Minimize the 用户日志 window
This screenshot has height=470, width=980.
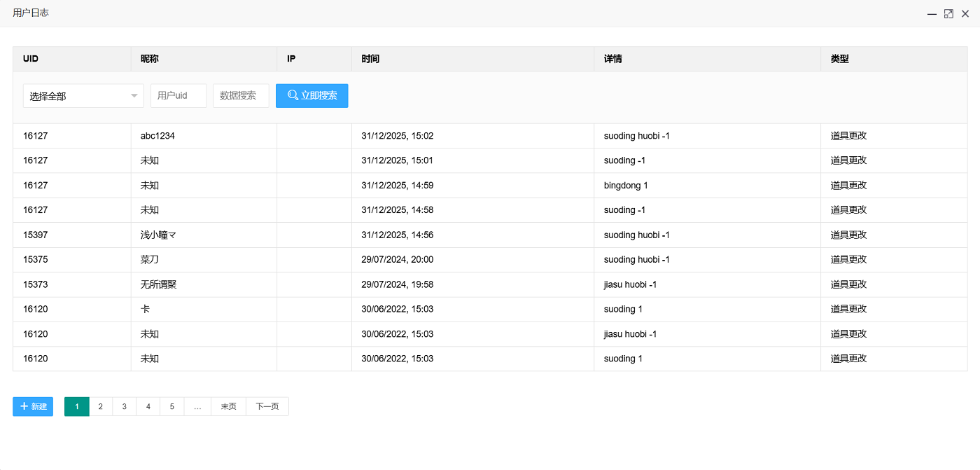pos(932,14)
